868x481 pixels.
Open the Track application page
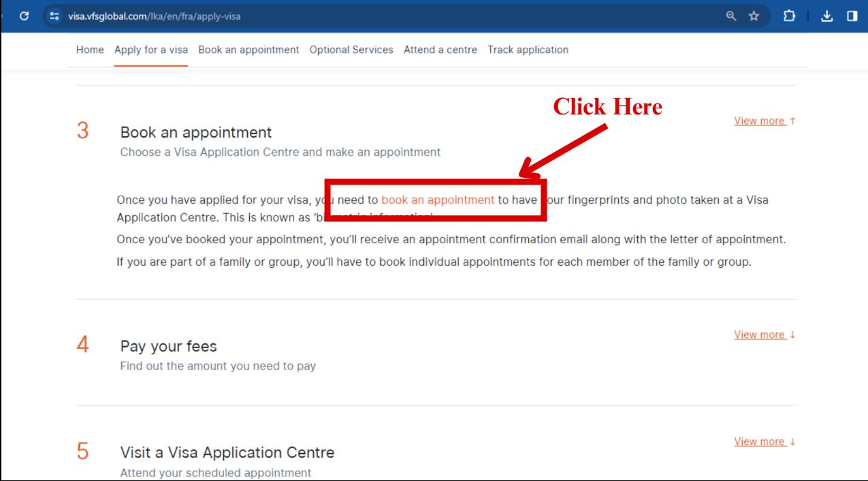528,50
